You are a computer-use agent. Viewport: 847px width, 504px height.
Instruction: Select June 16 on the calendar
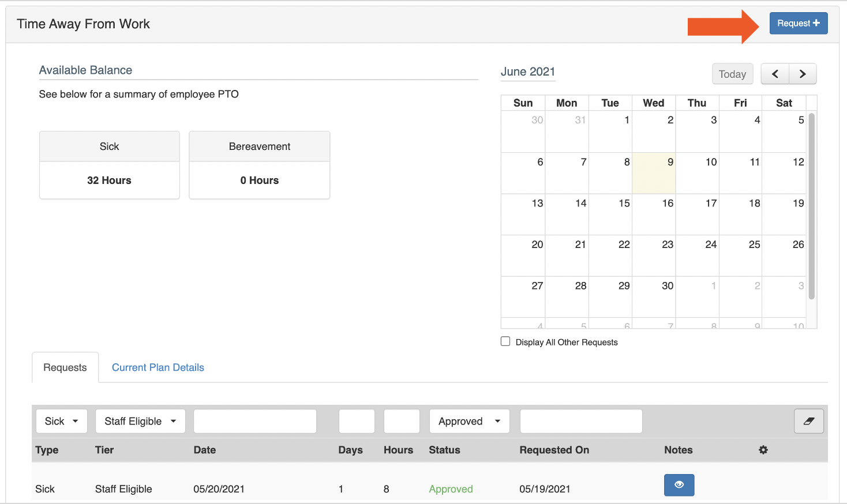coord(654,215)
